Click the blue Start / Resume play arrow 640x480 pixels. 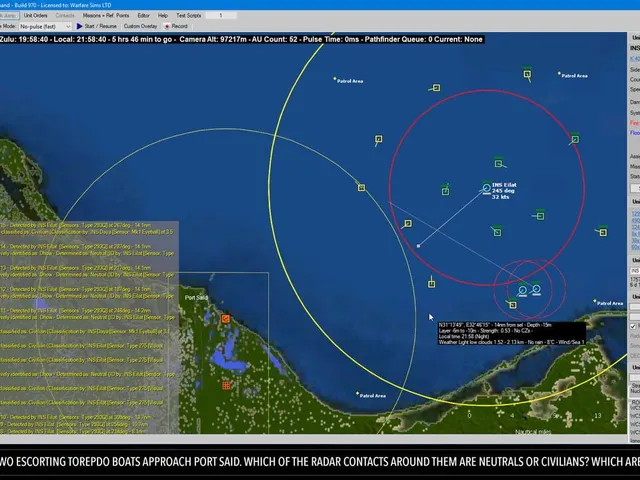80,26
